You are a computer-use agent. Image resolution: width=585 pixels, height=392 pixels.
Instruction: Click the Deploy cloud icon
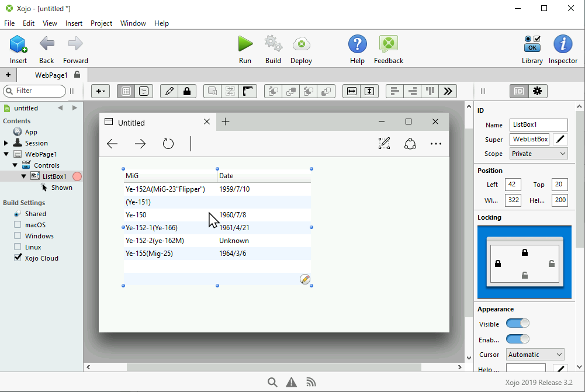[x=301, y=44]
